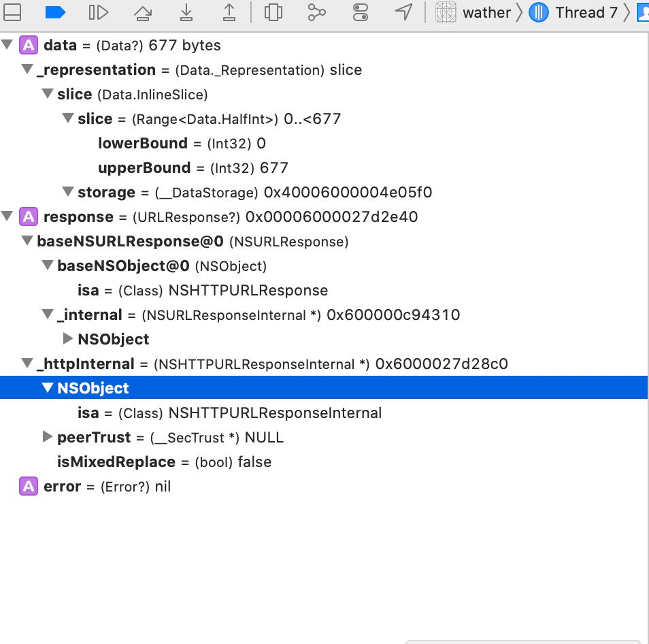Click the _httpInternal address value
Screen dimensions: 649x644
tap(442, 364)
